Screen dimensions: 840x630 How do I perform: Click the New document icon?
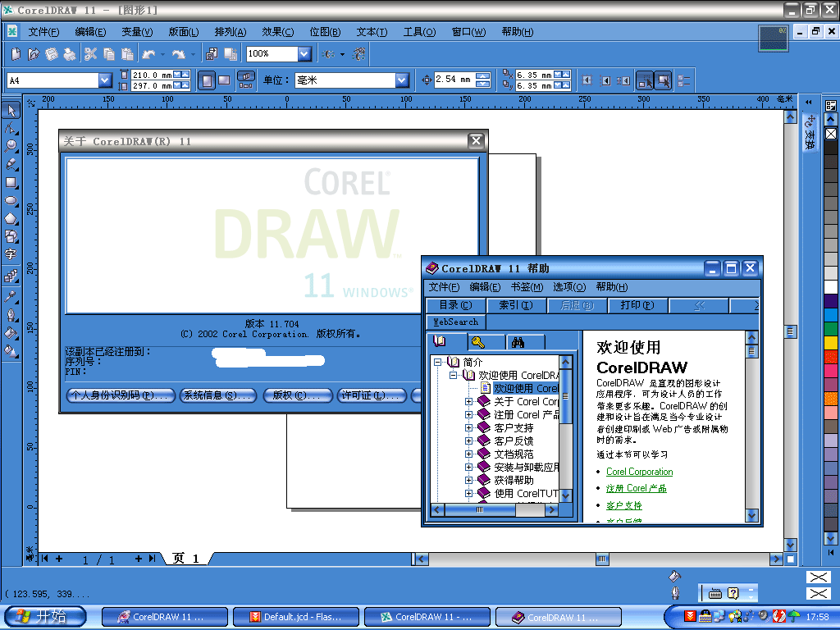click(16, 53)
